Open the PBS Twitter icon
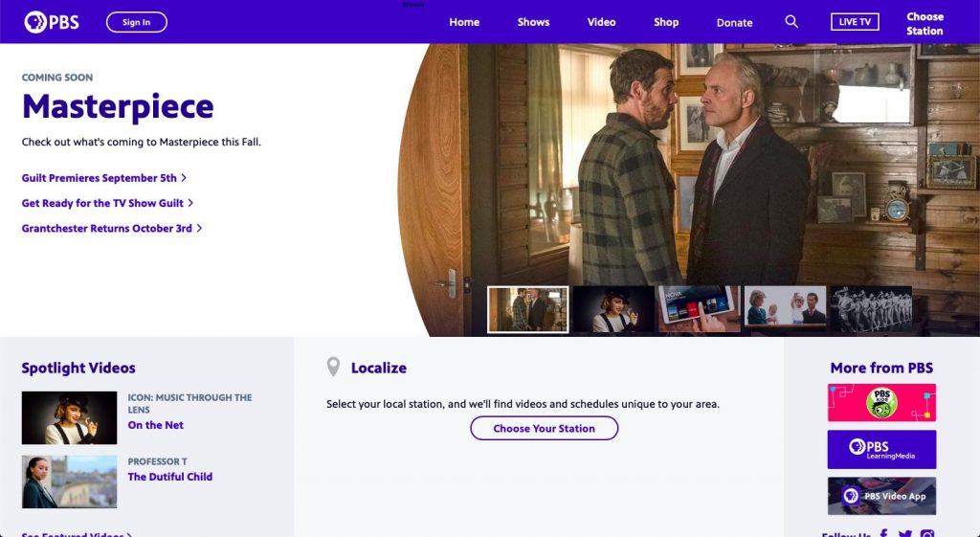Viewport: 980px width, 537px height. 905,534
